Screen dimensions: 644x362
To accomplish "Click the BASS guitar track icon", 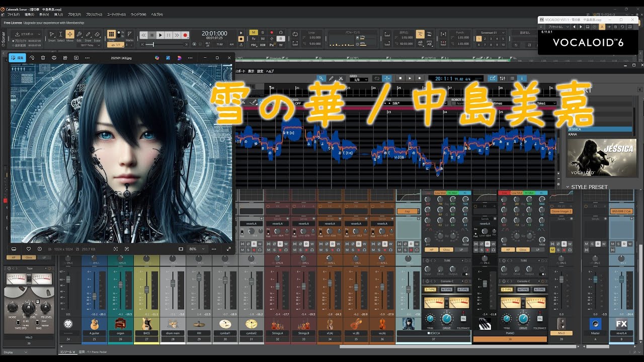I will pyautogui.click(x=146, y=323).
